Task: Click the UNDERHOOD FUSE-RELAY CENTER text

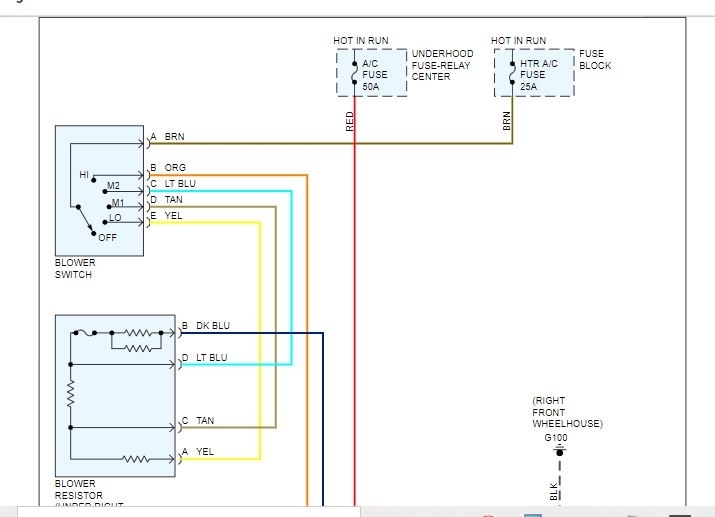Action: [x=442, y=65]
